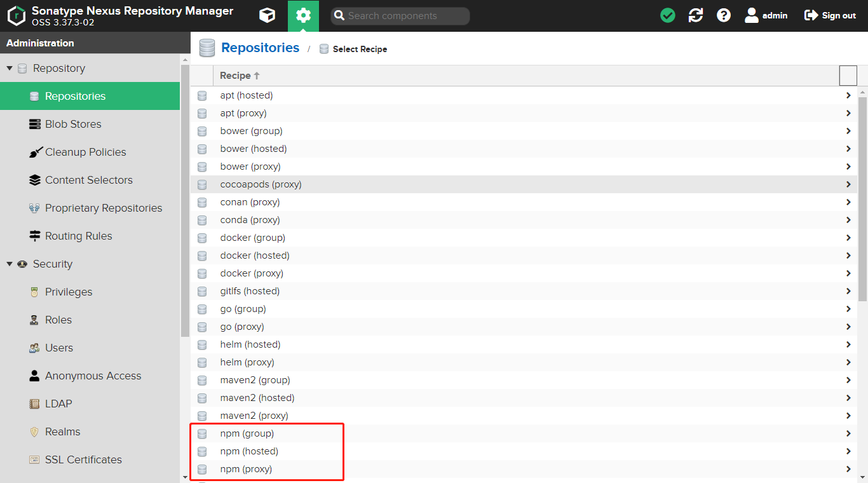868x483 pixels.
Task: Click the Sonatype Nexus logo
Action: tap(17, 16)
